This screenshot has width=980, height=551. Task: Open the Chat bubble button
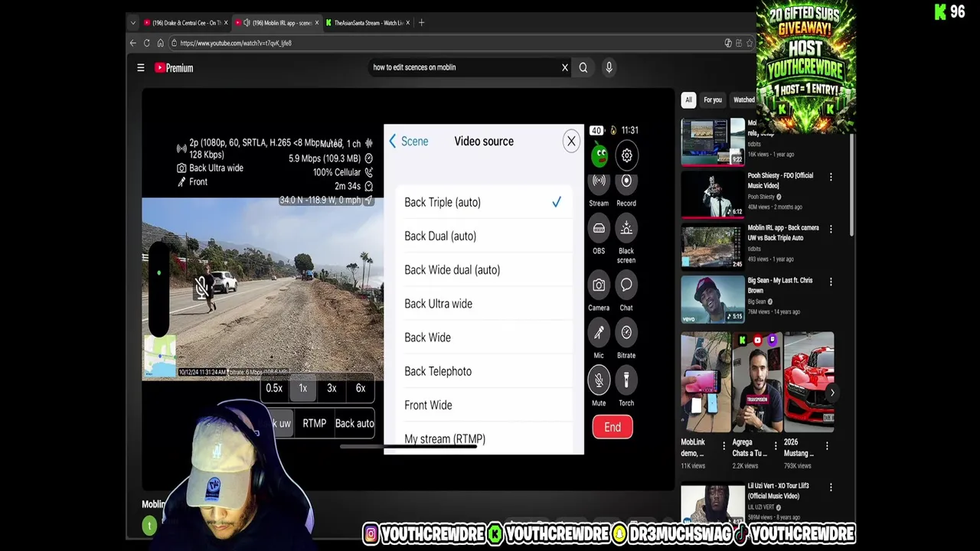tap(626, 285)
